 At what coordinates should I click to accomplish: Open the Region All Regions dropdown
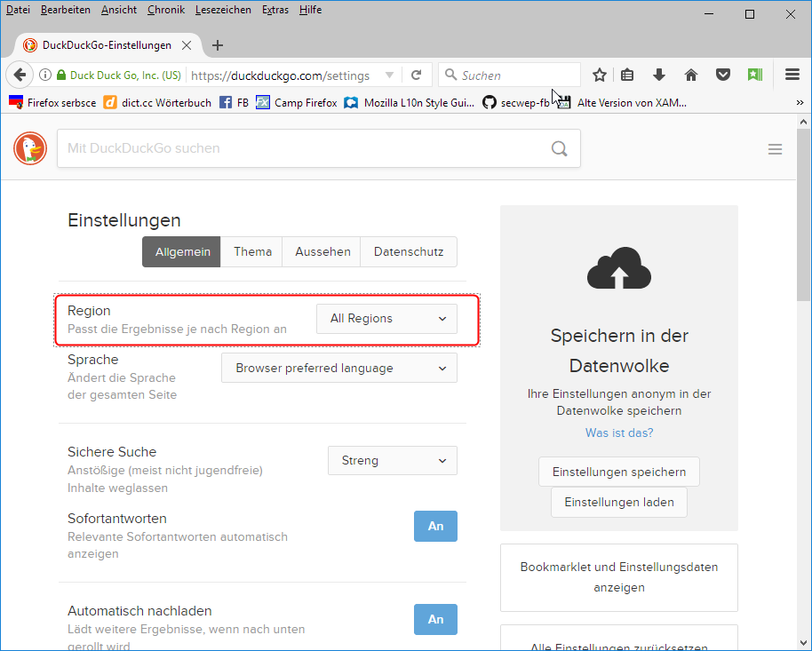point(386,319)
